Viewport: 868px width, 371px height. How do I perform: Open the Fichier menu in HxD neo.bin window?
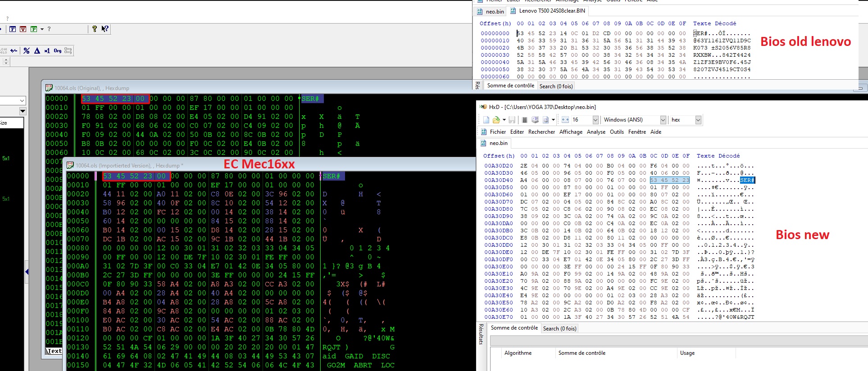click(x=498, y=132)
